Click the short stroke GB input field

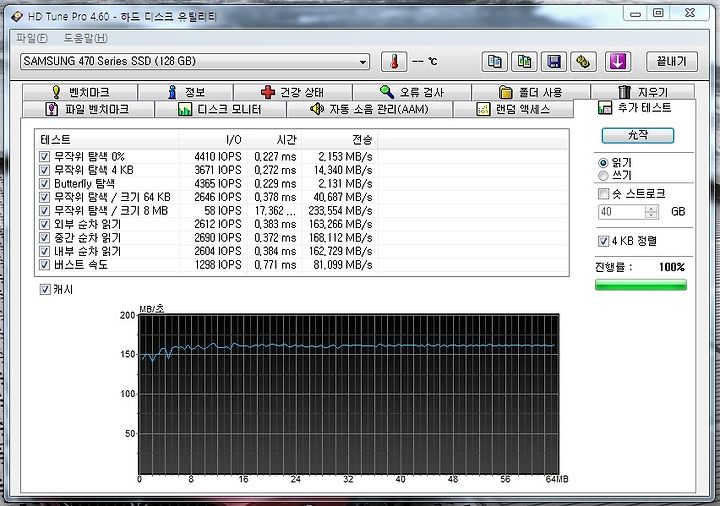coord(621,212)
